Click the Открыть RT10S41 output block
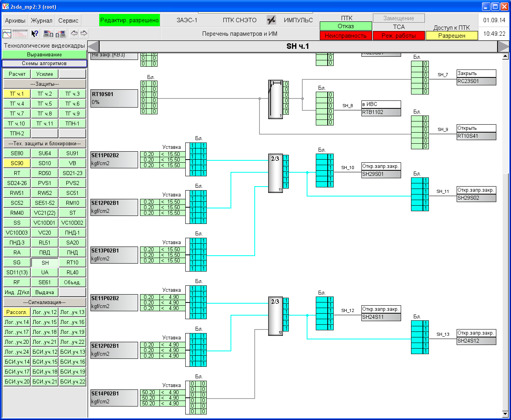This screenshot has height=420, width=511. pyautogui.click(x=476, y=132)
